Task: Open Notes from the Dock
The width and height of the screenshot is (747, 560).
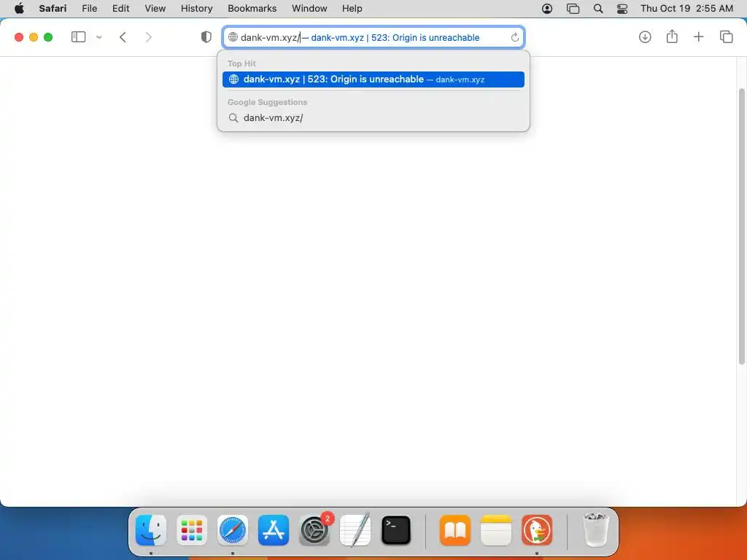Action: [x=496, y=530]
